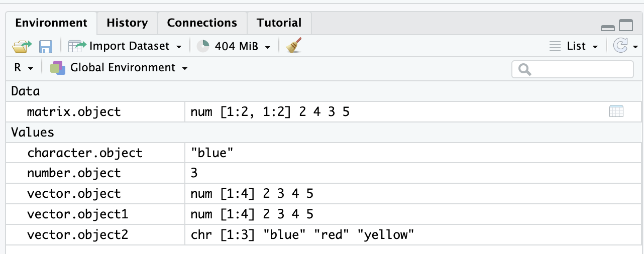
Task: Click the load workspace folder icon
Action: click(22, 46)
